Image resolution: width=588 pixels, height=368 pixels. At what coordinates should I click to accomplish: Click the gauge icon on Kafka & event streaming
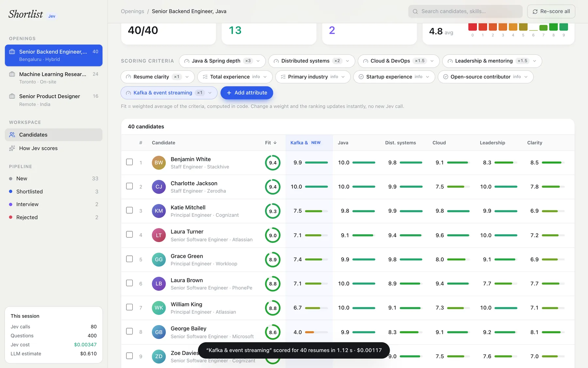128,93
